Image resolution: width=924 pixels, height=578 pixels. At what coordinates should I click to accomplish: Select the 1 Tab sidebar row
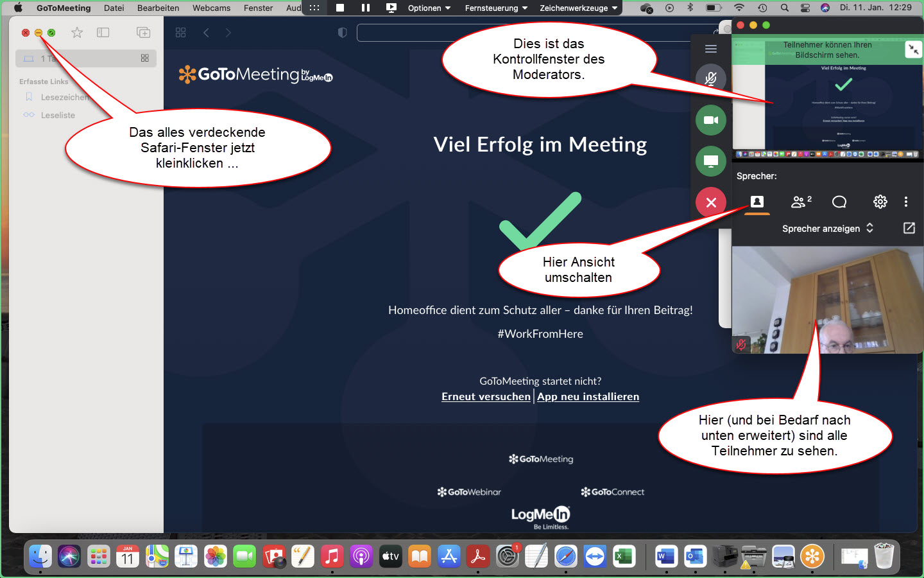[x=86, y=58]
